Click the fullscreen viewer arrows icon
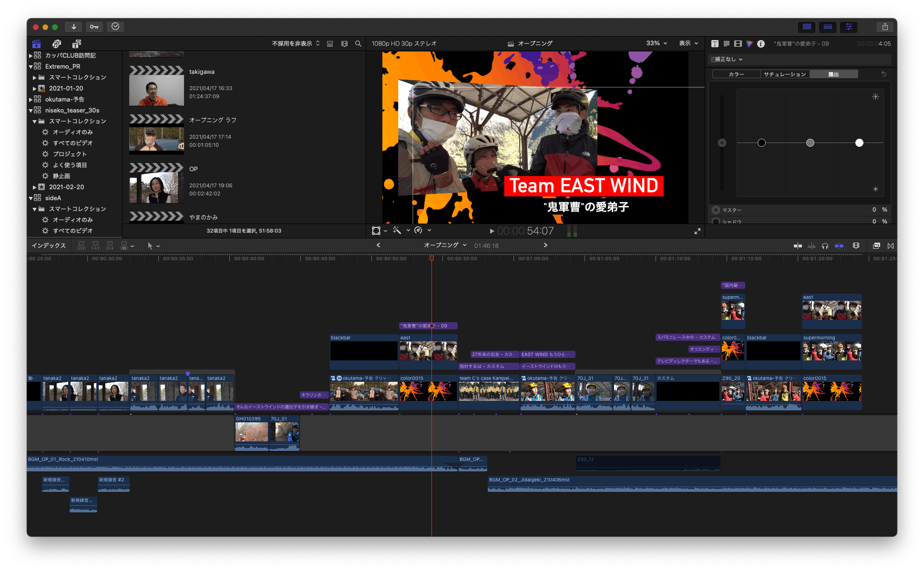The image size is (924, 572). click(697, 231)
